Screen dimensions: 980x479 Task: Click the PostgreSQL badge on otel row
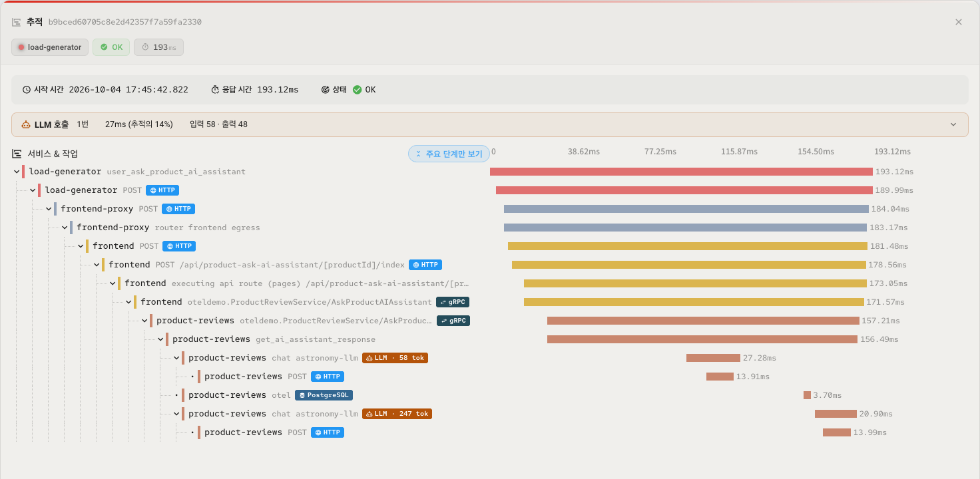pos(324,395)
